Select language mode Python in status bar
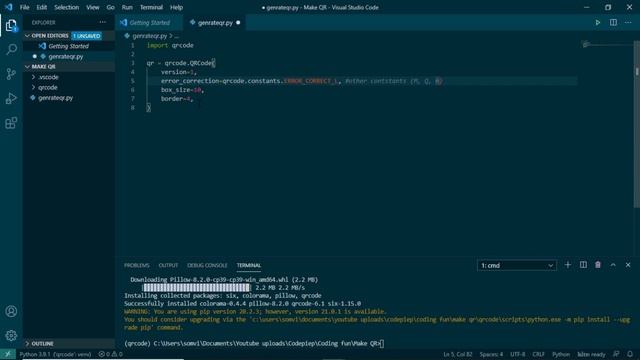Screen dimensions: 640x360 pyautogui.click(x=561, y=354)
